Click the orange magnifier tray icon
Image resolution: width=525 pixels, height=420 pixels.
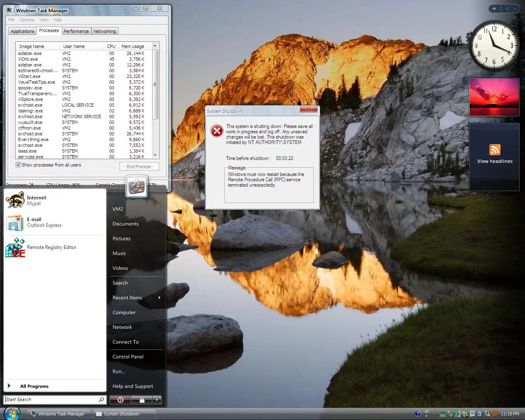pos(495,414)
